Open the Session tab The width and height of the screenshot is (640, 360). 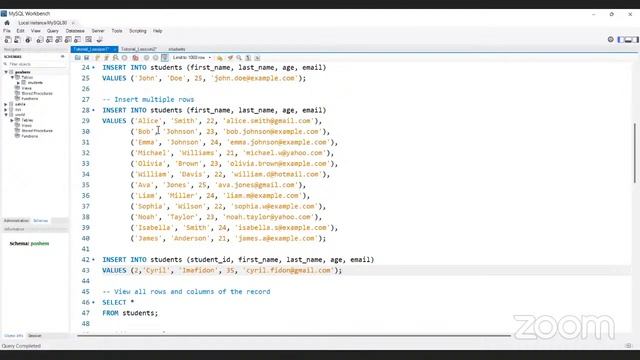point(35,336)
